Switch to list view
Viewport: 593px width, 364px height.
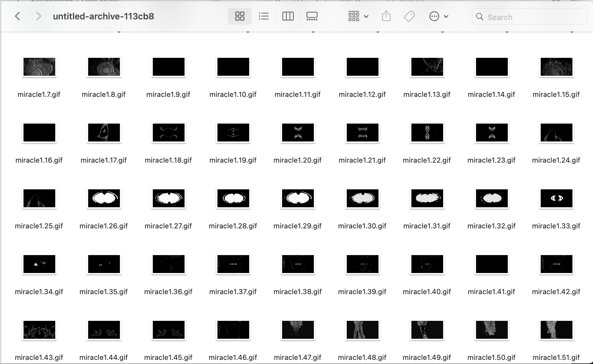tap(264, 16)
